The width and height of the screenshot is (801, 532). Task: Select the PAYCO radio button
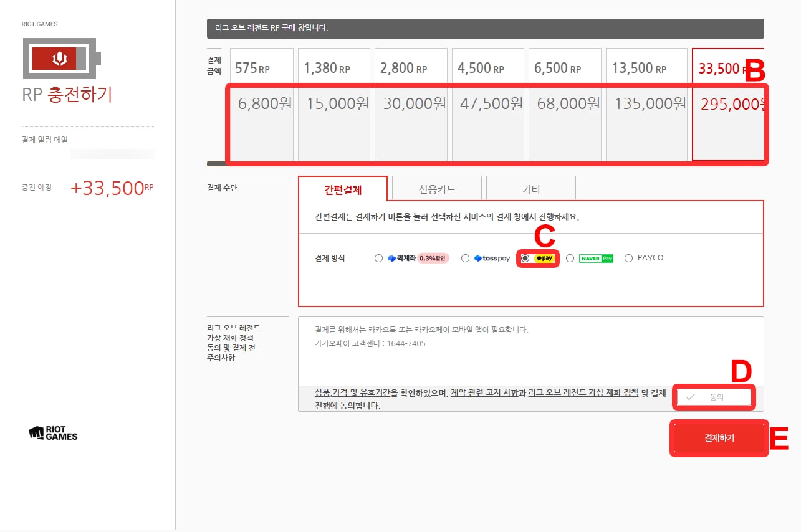click(628, 258)
